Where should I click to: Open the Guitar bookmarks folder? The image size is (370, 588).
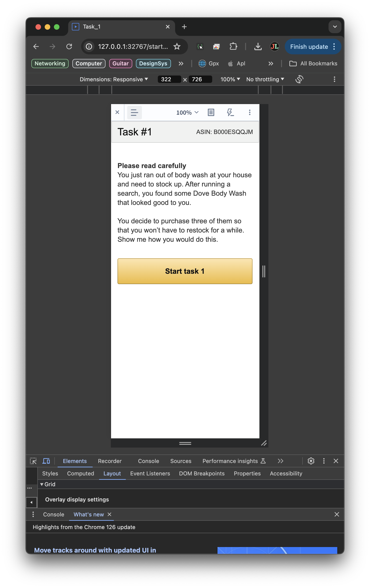(x=120, y=63)
